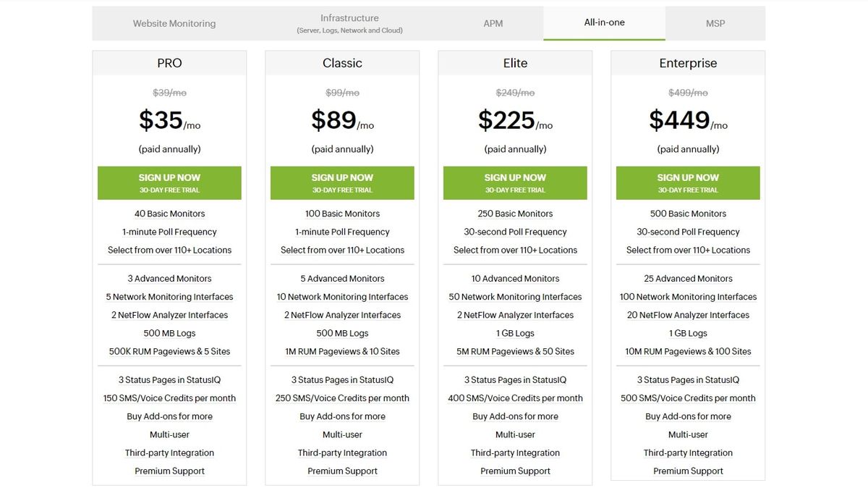The width and height of the screenshot is (868, 488).
Task: Start the Elite 30-day free trial
Action: pos(514,182)
